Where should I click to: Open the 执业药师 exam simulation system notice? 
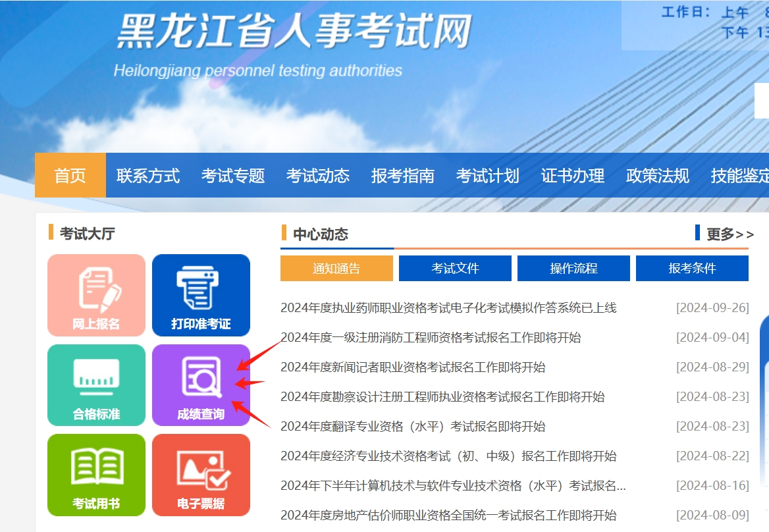click(448, 308)
